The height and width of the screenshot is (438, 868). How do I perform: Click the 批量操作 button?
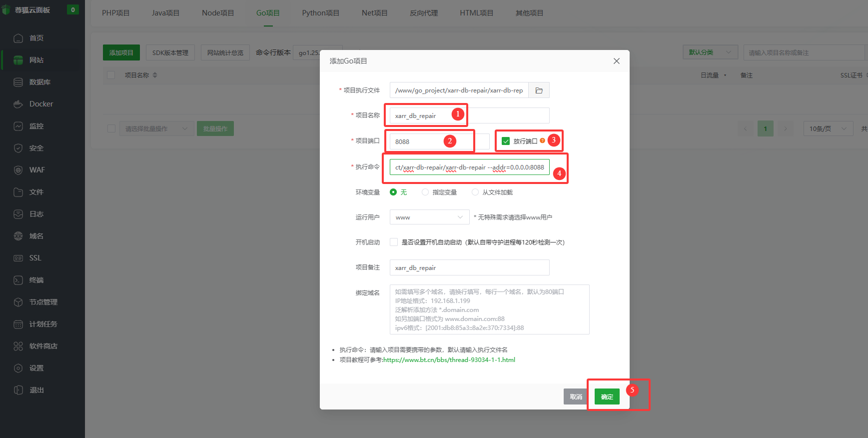[215, 128]
